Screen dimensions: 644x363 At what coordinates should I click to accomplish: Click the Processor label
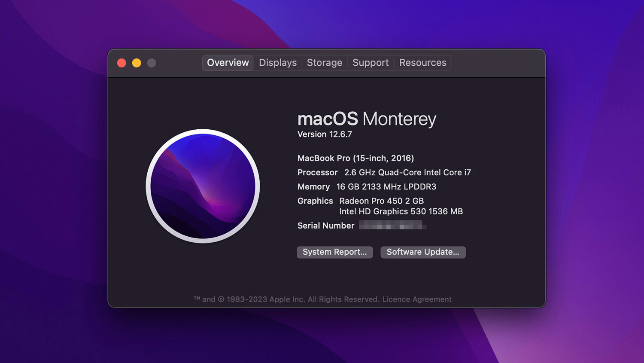click(x=318, y=172)
